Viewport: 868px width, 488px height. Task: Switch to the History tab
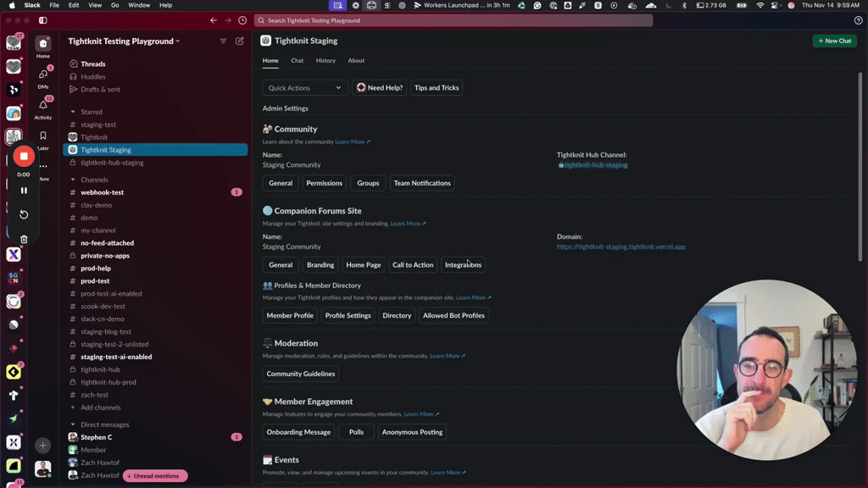(325, 61)
